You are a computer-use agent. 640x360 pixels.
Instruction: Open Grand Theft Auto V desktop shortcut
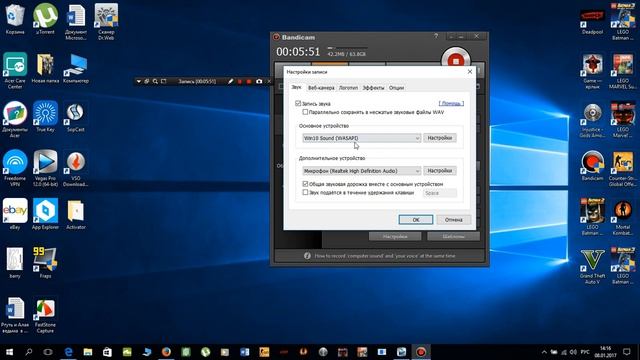(592, 266)
